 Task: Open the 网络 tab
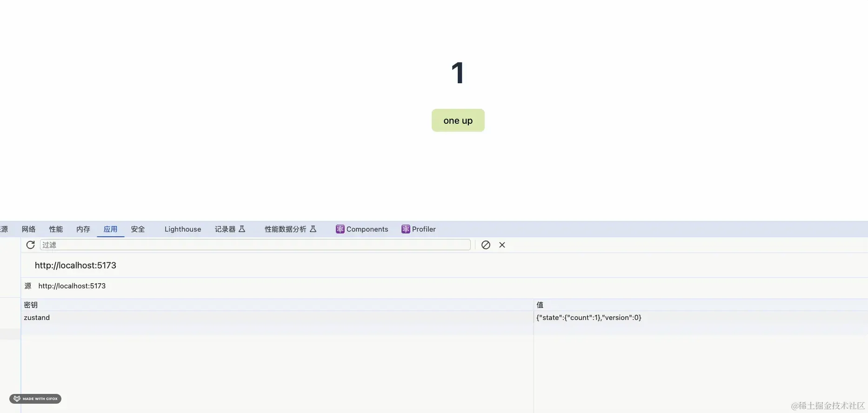(28, 229)
